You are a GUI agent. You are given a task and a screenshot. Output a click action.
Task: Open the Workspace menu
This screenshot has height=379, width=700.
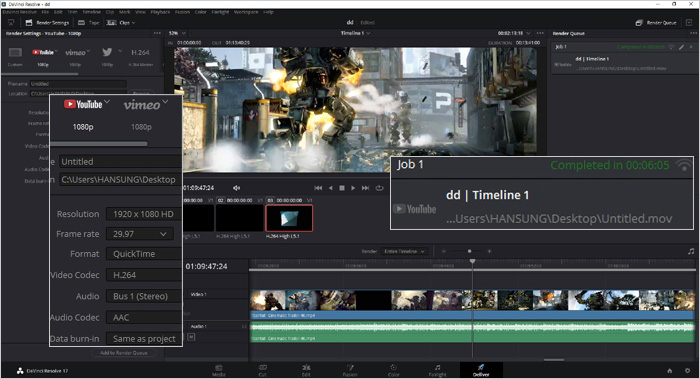(246, 12)
